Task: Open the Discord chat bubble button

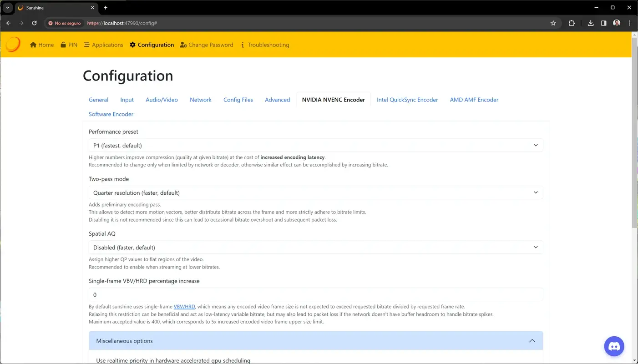Action: [614, 346]
